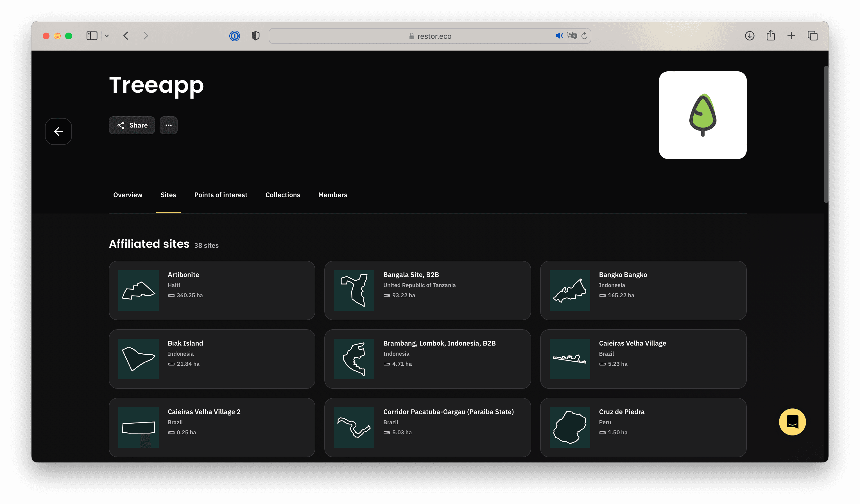Go back with Safari's back arrow
The width and height of the screenshot is (860, 504).
[126, 36]
